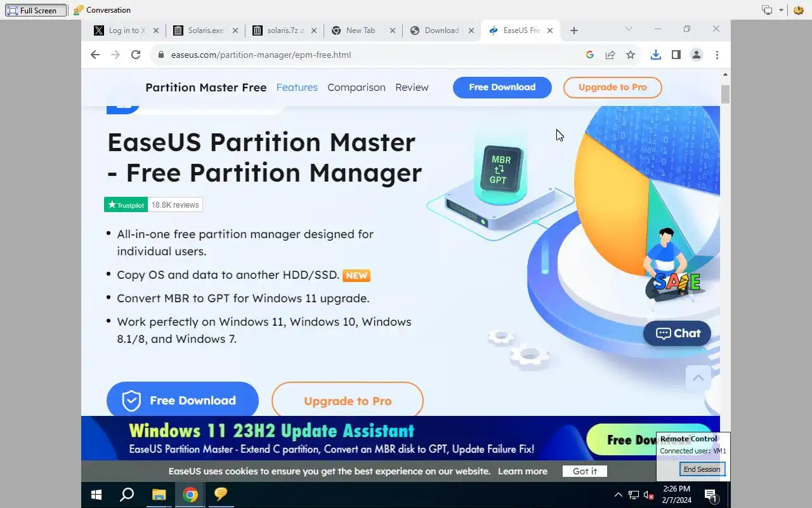Viewport: 812px width, 508px height.
Task: Click the site lock icon
Action: pyautogui.click(x=161, y=55)
